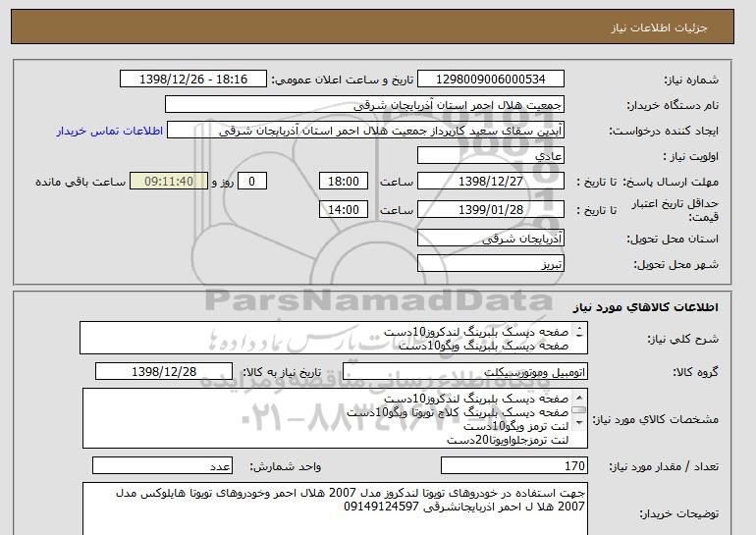Select line صفحه دیسک بلبرینگ لندکروز10دست in general description
This screenshot has height=535, width=756.
click(476, 332)
